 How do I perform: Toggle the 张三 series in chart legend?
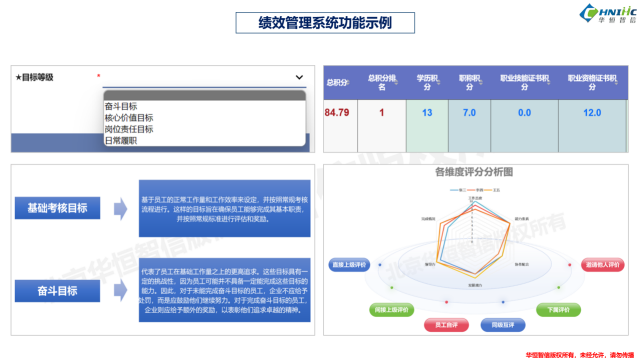pyautogui.click(x=458, y=190)
